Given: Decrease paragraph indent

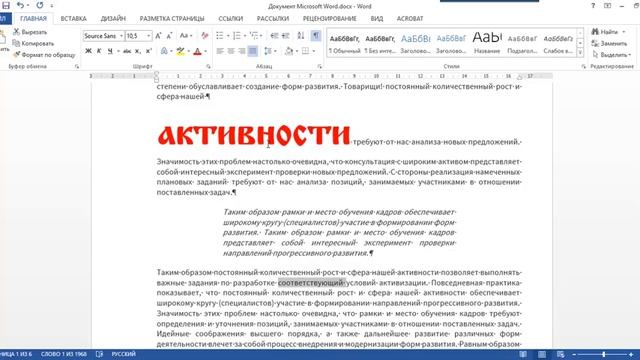Looking at the screenshot, I should (274, 36).
